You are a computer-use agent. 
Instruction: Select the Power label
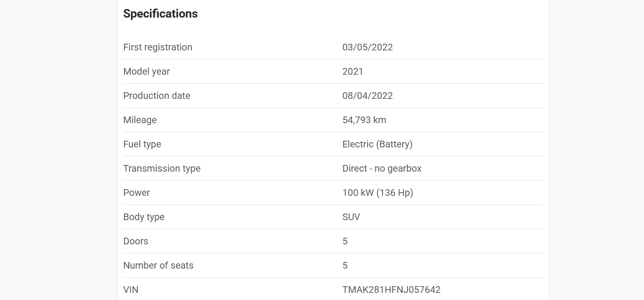point(137,193)
